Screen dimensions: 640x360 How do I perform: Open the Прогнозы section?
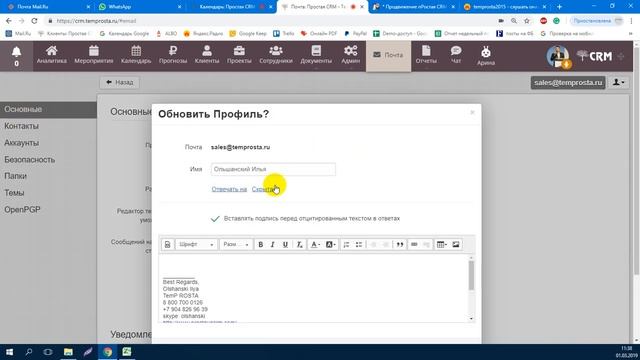(173, 55)
